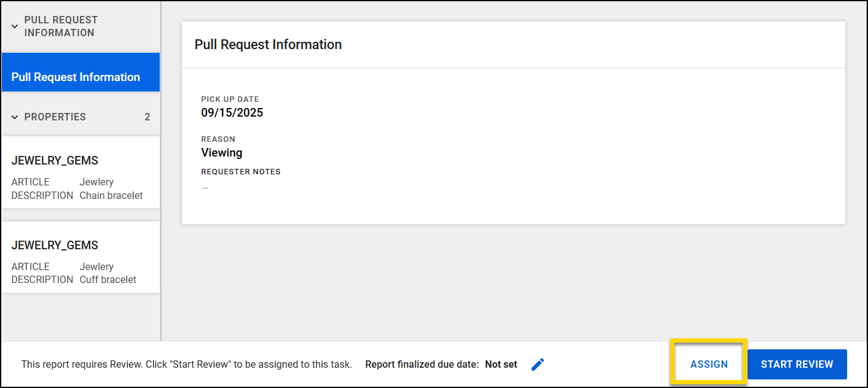Click the Report finalized due date label
The width and height of the screenshot is (868, 388).
pos(421,365)
